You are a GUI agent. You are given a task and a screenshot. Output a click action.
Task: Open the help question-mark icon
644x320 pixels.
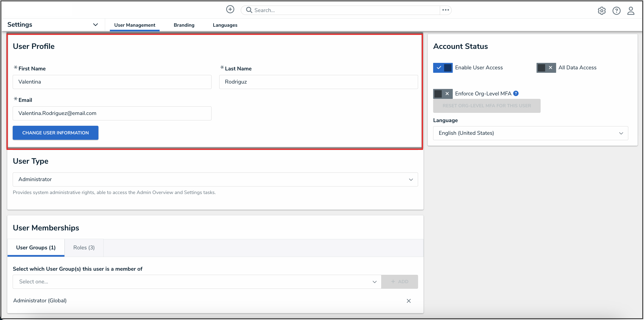616,11
